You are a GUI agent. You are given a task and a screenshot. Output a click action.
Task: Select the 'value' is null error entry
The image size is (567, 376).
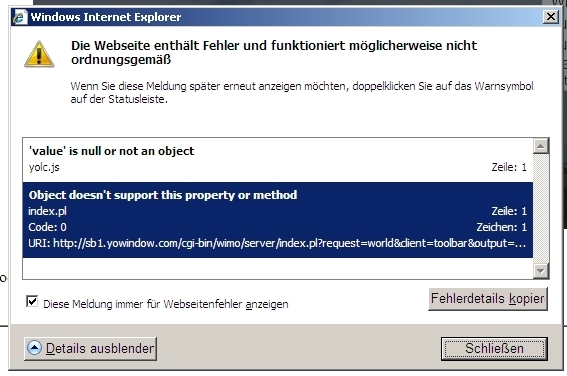[278, 159]
